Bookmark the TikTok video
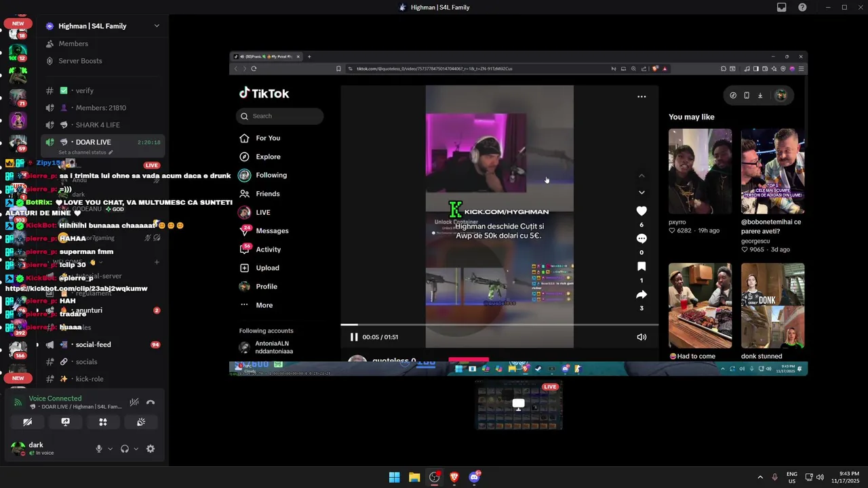 coord(642,266)
